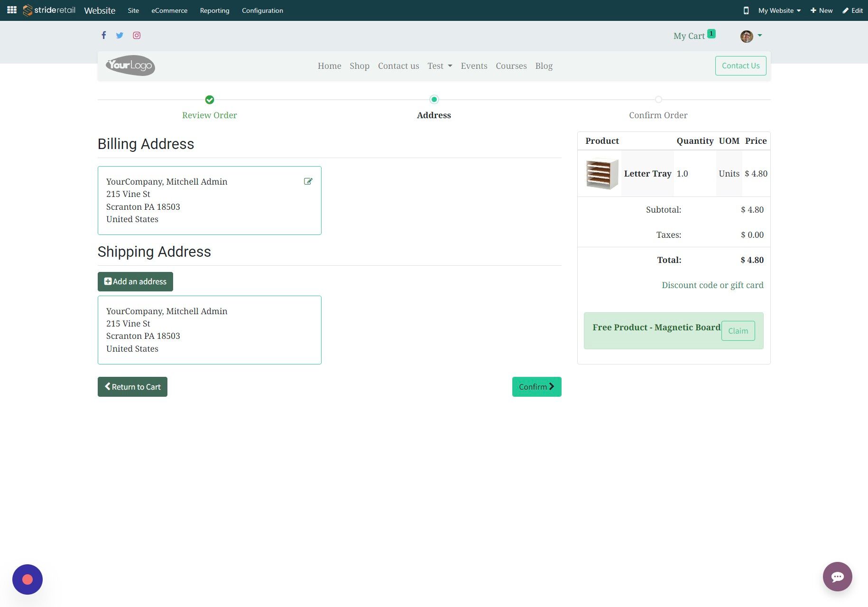Open the Reporting menu
Viewport: 868px width, 607px height.
tap(214, 10)
